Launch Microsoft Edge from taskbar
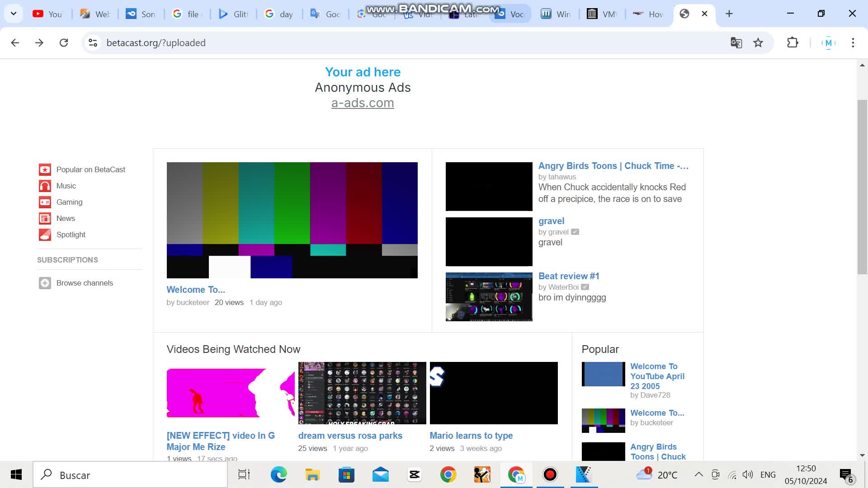This screenshot has height=488, width=868. (x=278, y=474)
